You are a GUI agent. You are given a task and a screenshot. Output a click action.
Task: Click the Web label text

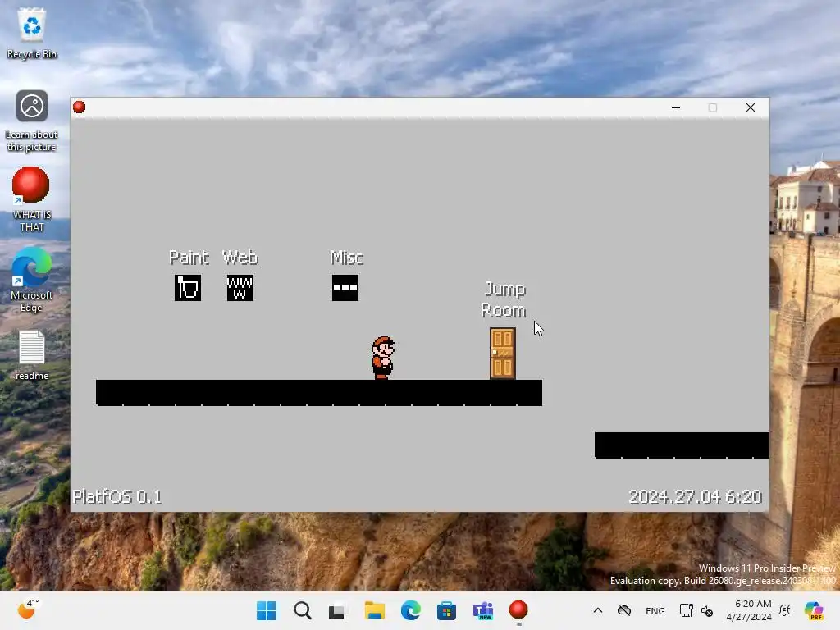240,258
